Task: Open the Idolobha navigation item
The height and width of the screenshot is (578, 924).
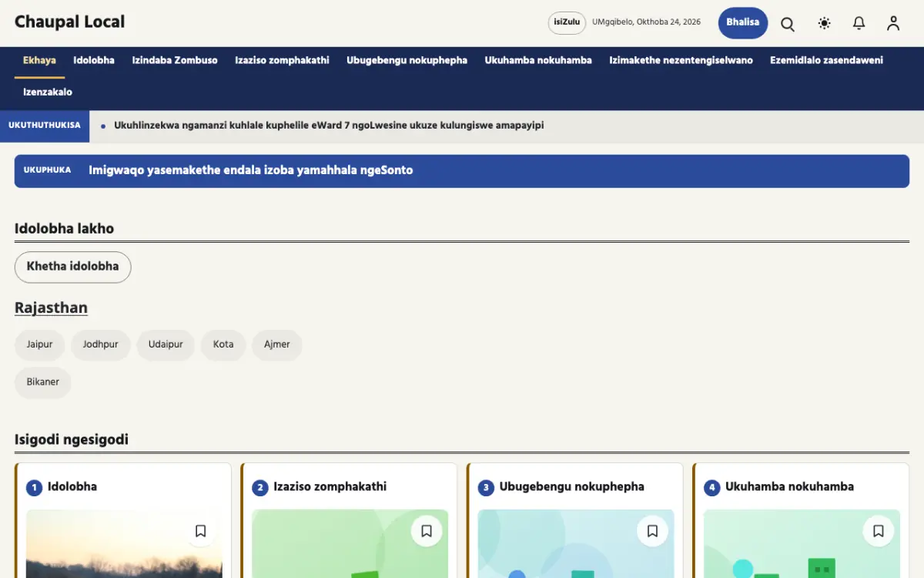Action: (94, 61)
